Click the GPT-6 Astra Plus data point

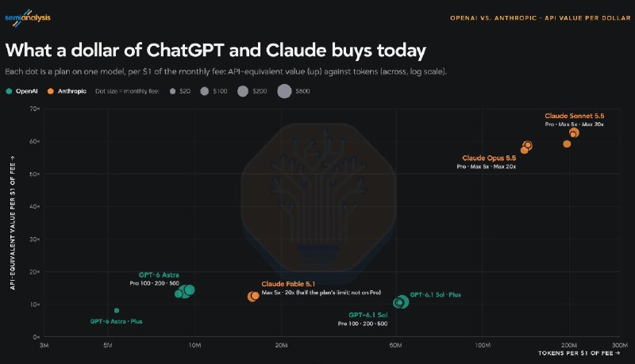tap(117, 311)
